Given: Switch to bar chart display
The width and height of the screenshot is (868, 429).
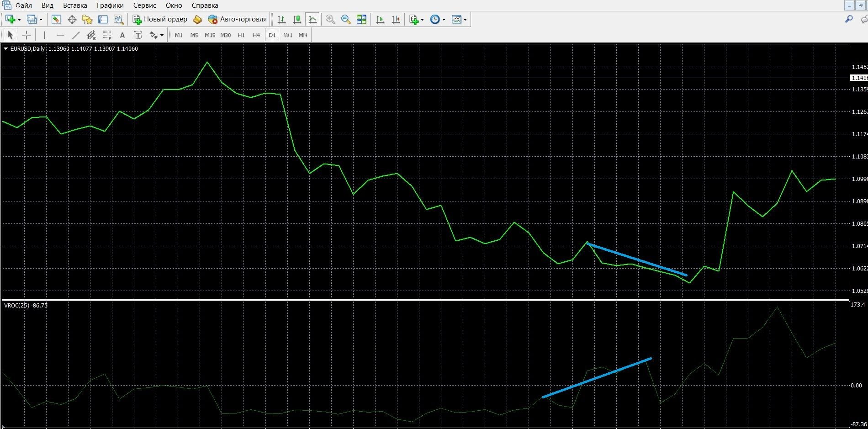Looking at the screenshot, I should (x=281, y=19).
